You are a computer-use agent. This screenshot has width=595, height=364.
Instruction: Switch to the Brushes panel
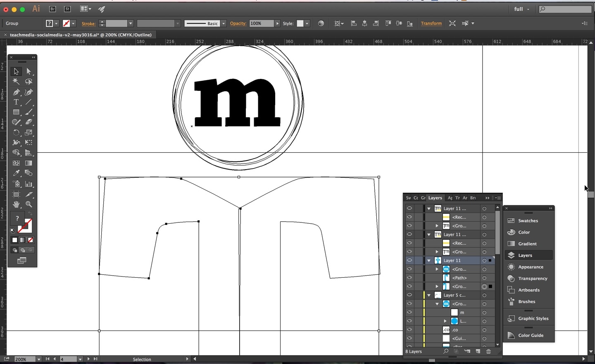526,302
